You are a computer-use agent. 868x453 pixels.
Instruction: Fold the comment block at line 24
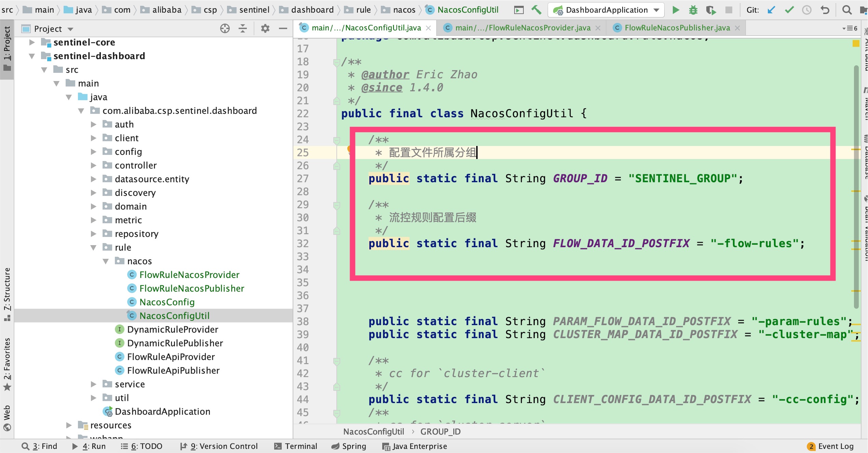pyautogui.click(x=336, y=140)
